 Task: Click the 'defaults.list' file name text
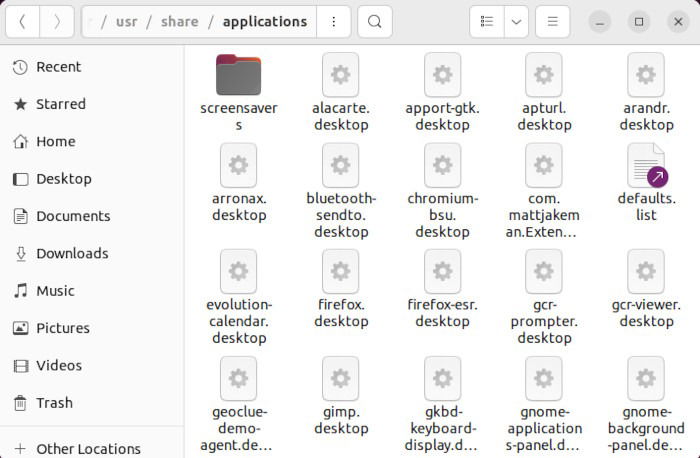click(x=646, y=207)
